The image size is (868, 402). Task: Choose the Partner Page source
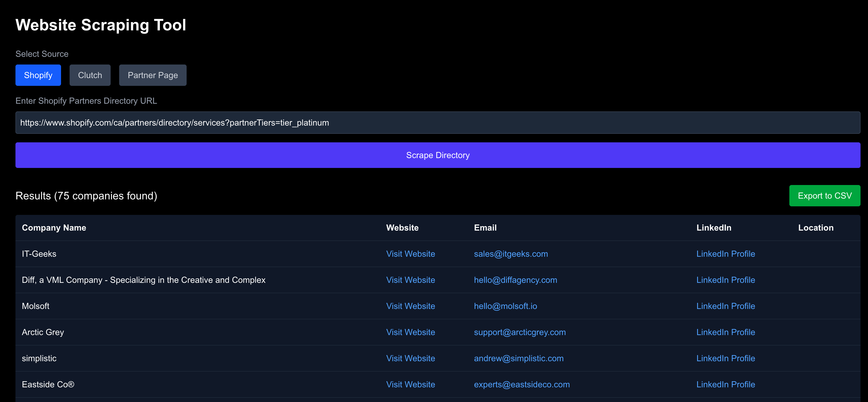[x=152, y=75]
